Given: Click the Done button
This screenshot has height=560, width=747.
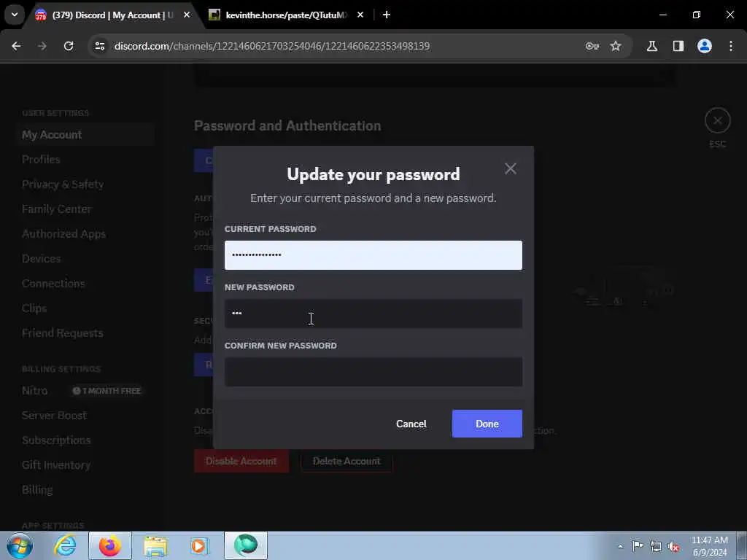Looking at the screenshot, I should click(x=487, y=424).
